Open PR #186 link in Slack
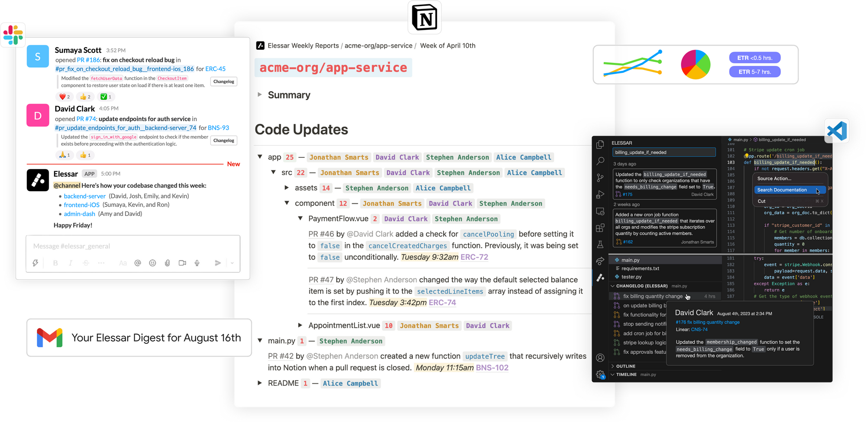This screenshot has width=868, height=424. pos(89,60)
